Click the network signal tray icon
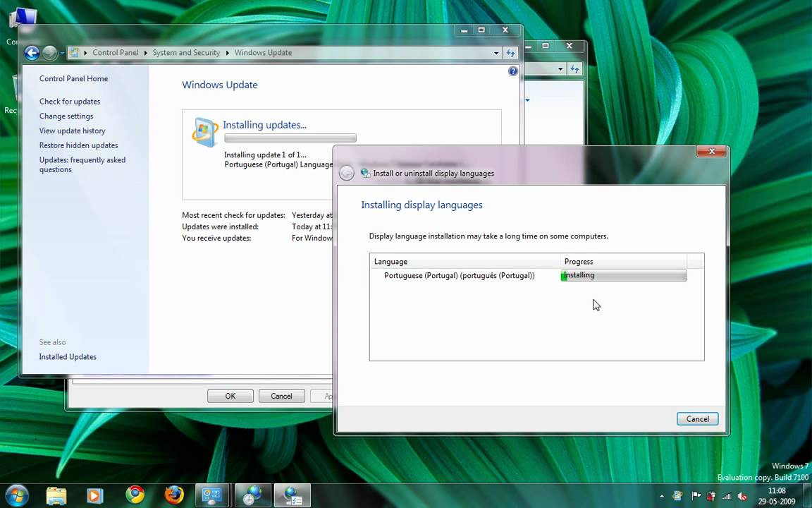Screen dimensions: 812x508 [x=726, y=496]
